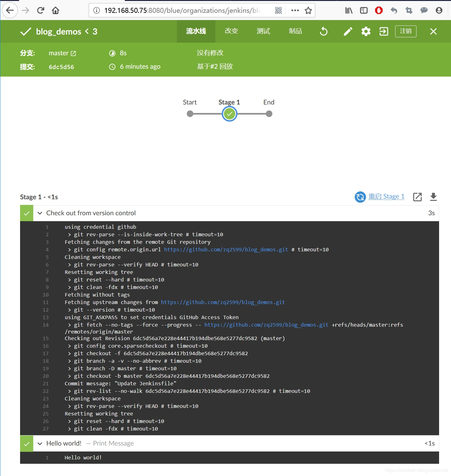Viewport: 451px width, 476px height.
Task: Open the 测试 tests tab
Action: (263, 31)
